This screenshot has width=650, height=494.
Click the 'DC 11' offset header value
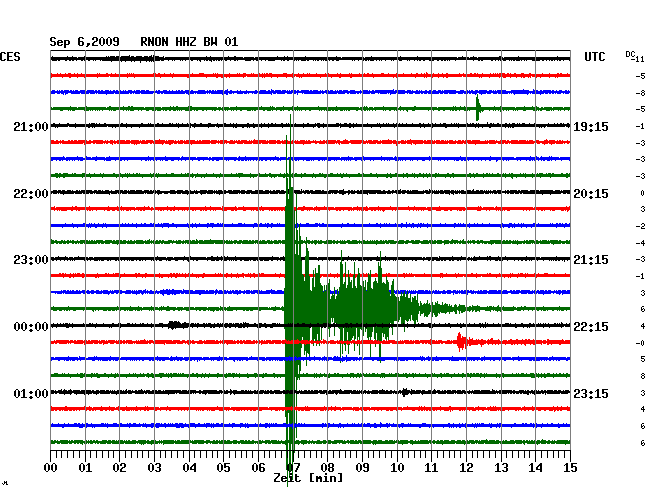point(635,57)
